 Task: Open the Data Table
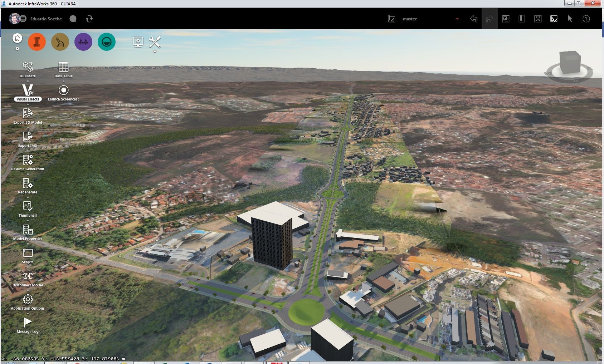coord(63,67)
